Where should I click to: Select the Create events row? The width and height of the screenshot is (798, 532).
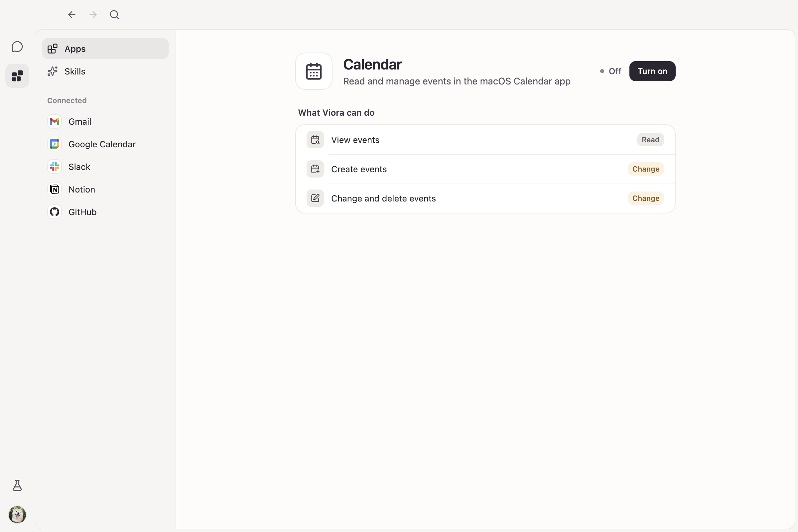(x=485, y=169)
